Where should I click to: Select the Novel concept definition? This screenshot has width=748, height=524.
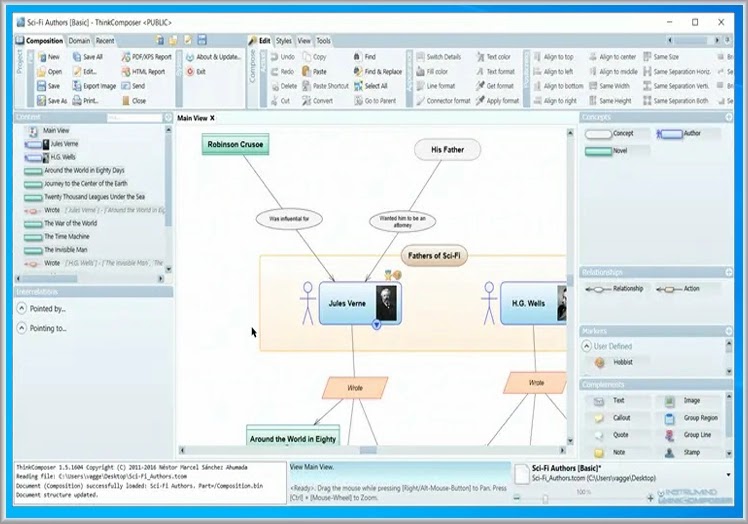point(617,151)
